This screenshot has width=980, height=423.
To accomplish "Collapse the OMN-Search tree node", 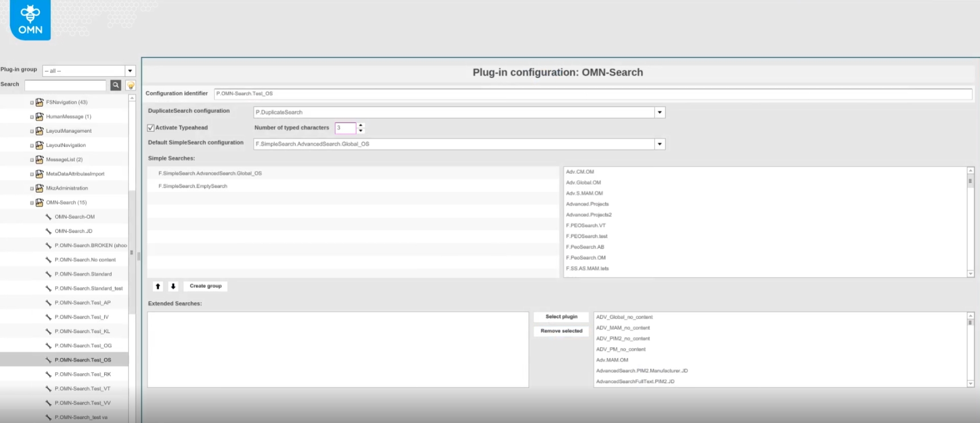I will click(x=32, y=202).
